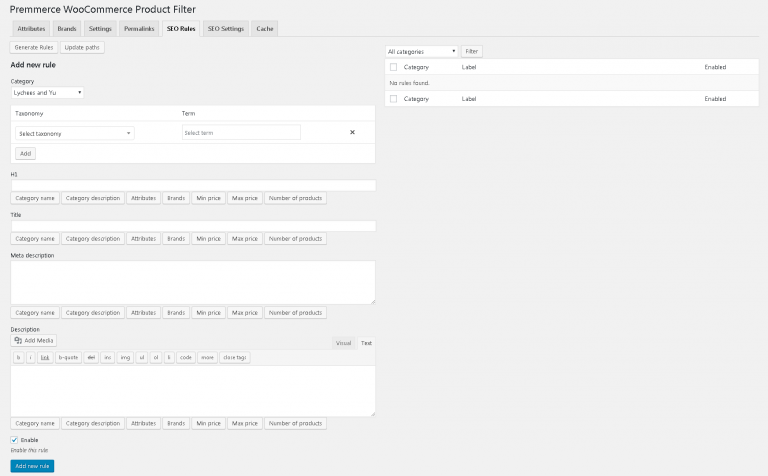This screenshot has height=476, width=768.
Task: Click the code quicktag button
Action: 186,357
